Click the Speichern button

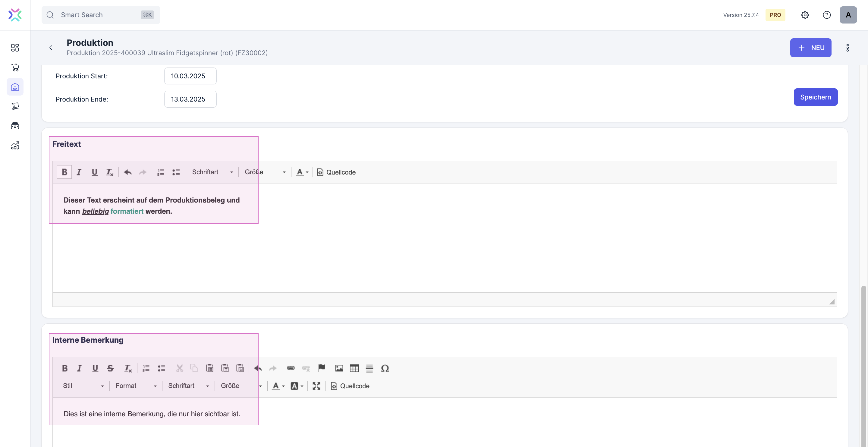(815, 97)
